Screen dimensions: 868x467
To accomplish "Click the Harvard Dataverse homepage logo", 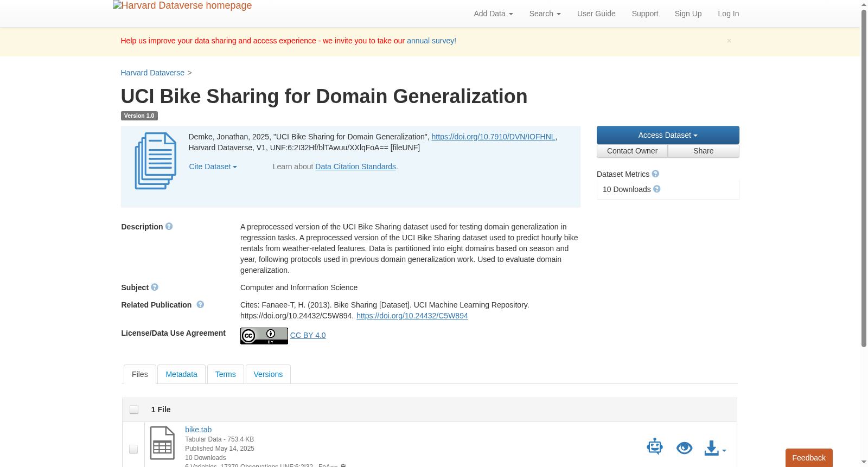I will click(x=182, y=6).
